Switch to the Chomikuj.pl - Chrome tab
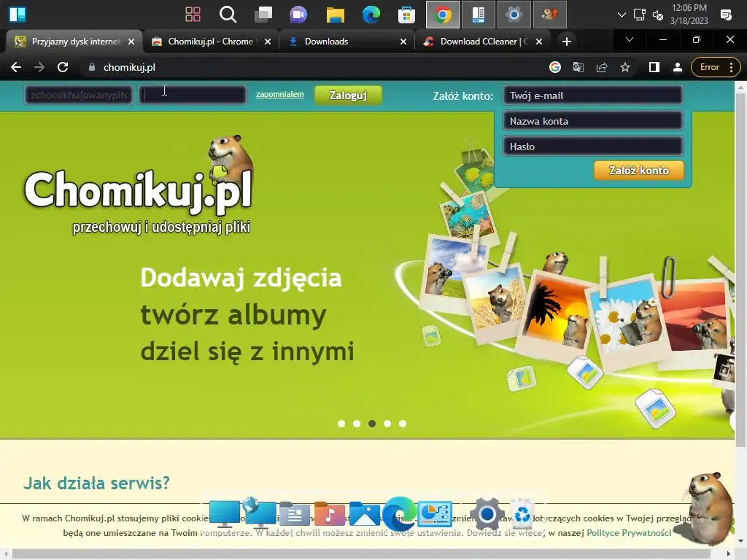 tap(210, 42)
